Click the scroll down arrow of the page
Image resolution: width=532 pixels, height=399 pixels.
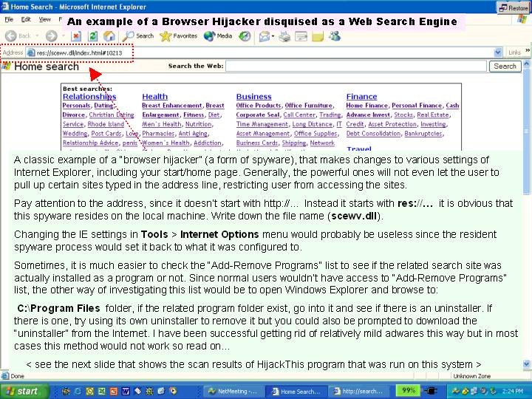point(527,364)
